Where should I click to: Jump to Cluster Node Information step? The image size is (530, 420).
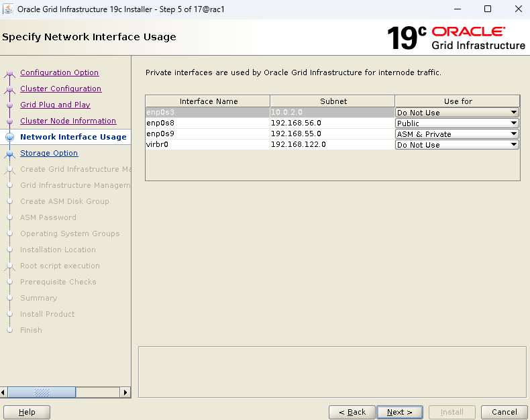(x=68, y=121)
